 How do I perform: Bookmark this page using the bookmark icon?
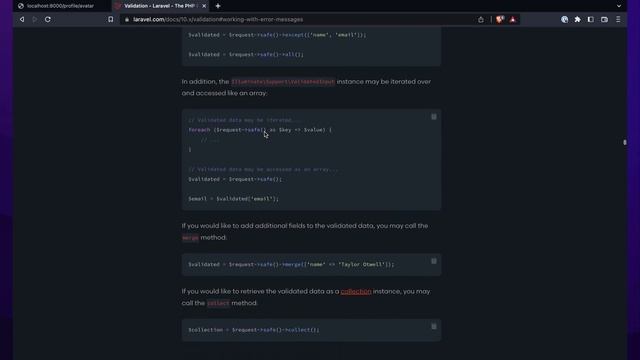tap(111, 19)
